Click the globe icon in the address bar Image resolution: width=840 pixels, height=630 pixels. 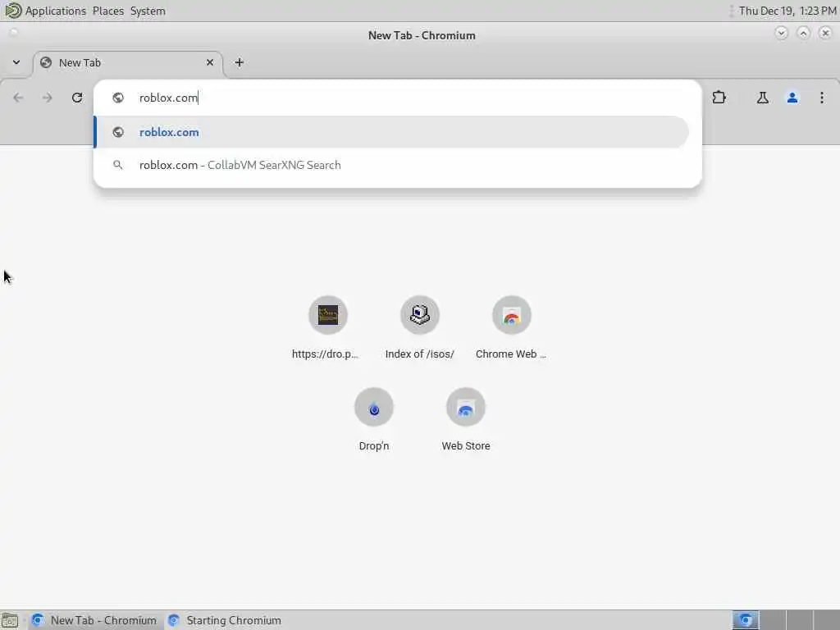click(x=118, y=98)
